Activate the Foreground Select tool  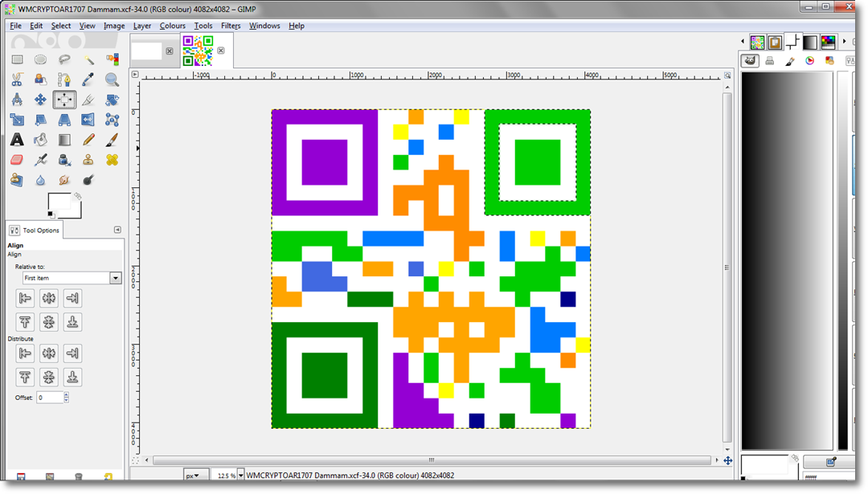[40, 80]
